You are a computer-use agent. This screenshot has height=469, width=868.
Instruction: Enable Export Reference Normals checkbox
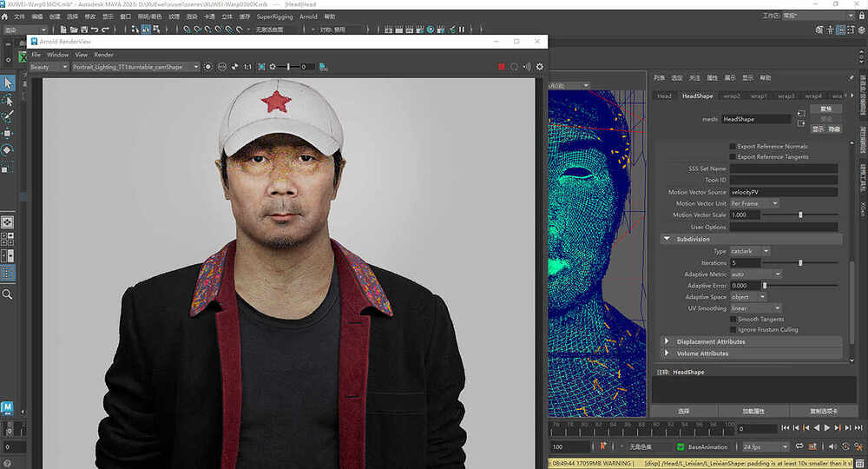point(733,146)
